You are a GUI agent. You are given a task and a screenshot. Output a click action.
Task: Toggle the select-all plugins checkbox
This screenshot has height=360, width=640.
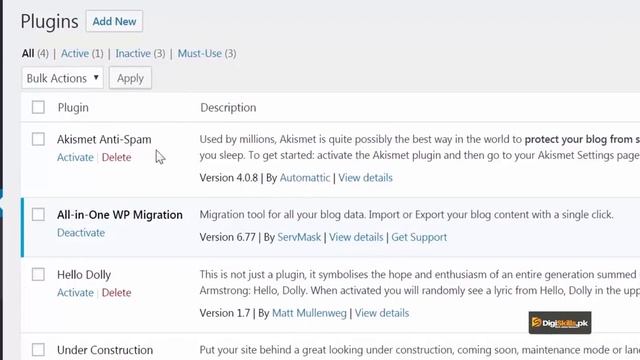tap(38, 107)
